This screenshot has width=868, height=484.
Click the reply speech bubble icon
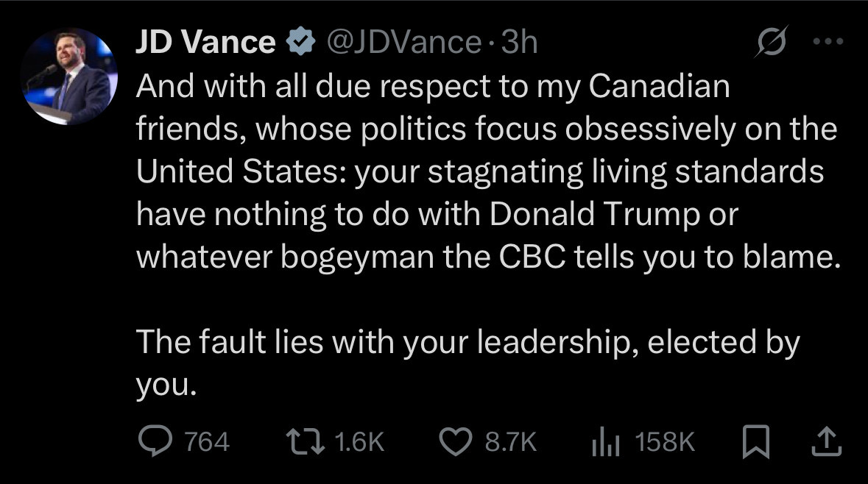coord(154,441)
